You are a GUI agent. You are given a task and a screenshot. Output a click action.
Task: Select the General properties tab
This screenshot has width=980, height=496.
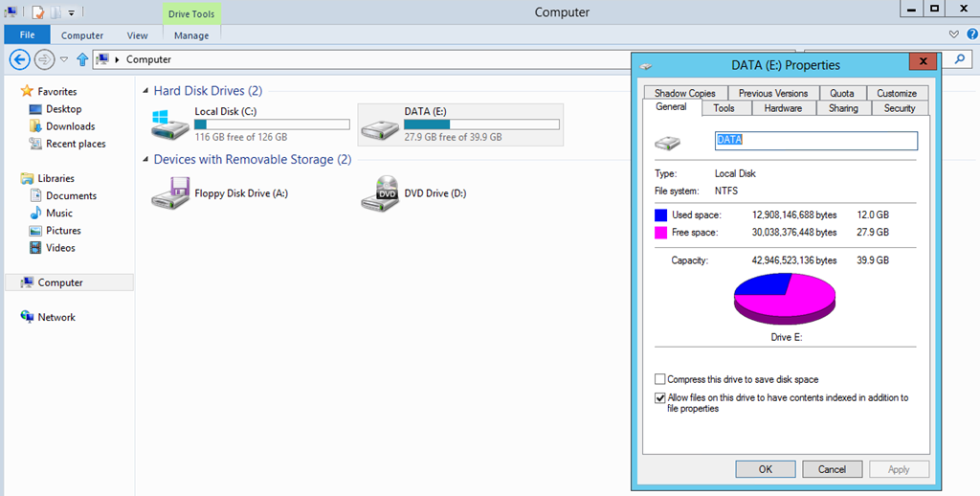click(x=671, y=107)
